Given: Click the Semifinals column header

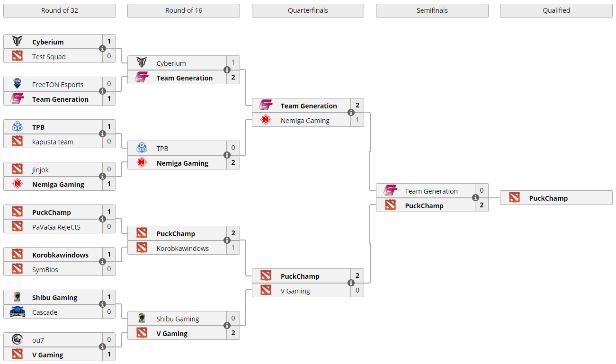Looking at the screenshot, I should (x=432, y=10).
